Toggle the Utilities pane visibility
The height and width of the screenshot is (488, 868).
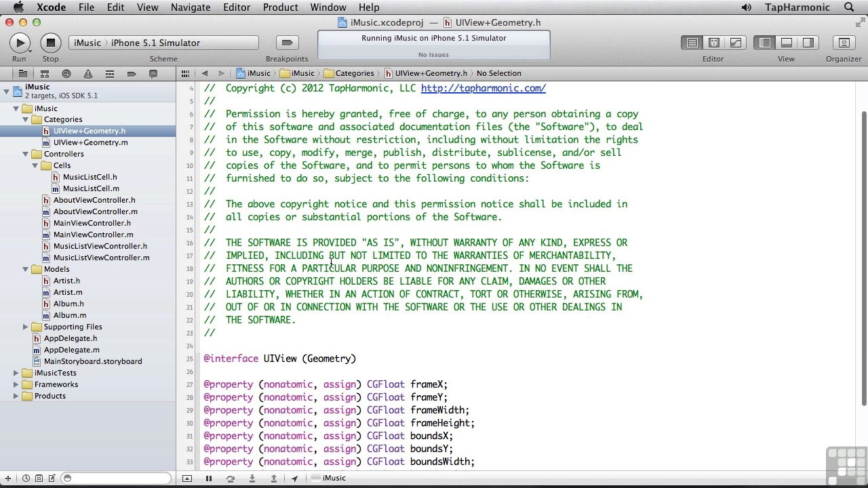tap(808, 43)
